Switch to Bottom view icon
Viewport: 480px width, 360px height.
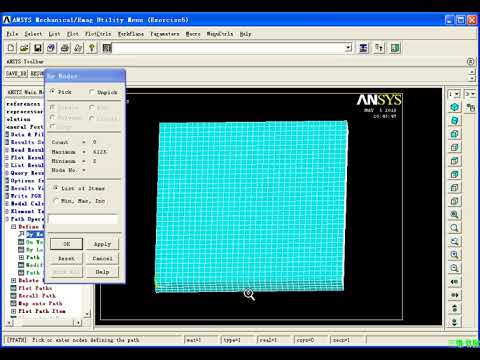coord(454,201)
